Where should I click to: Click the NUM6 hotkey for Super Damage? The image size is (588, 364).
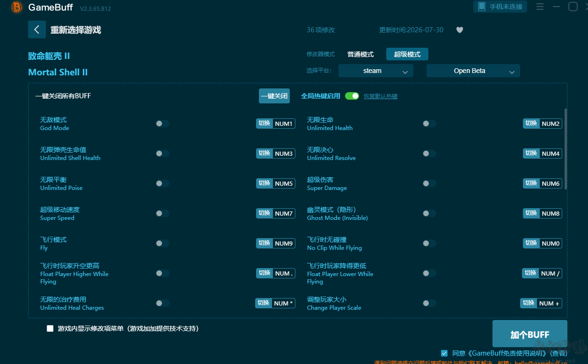point(543,183)
